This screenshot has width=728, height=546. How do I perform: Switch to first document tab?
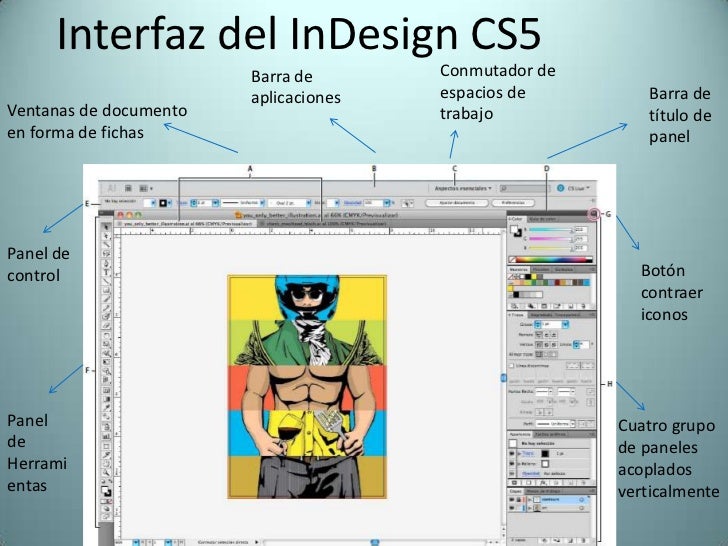pos(186,224)
